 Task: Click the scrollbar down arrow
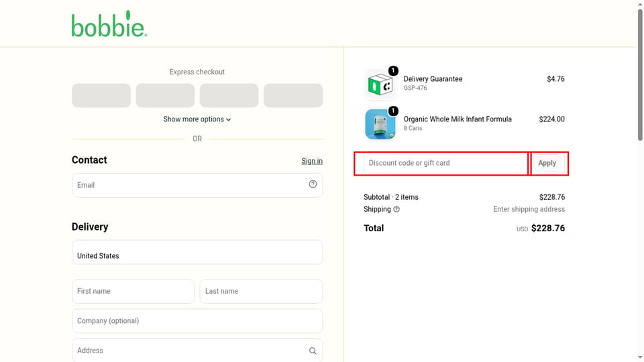(x=640, y=357)
